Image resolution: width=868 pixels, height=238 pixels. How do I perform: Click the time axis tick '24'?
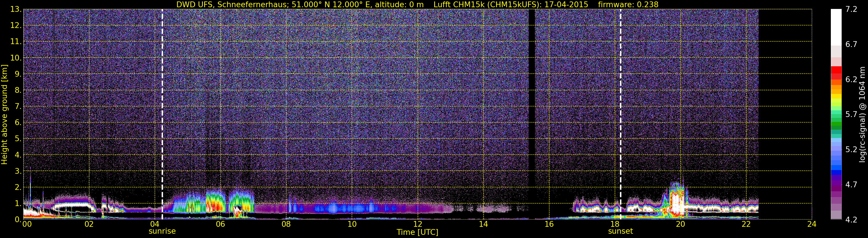(x=812, y=224)
